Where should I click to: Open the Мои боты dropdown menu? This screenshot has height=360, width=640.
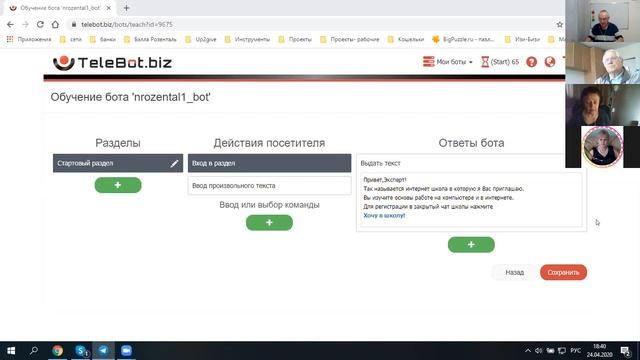(x=448, y=62)
